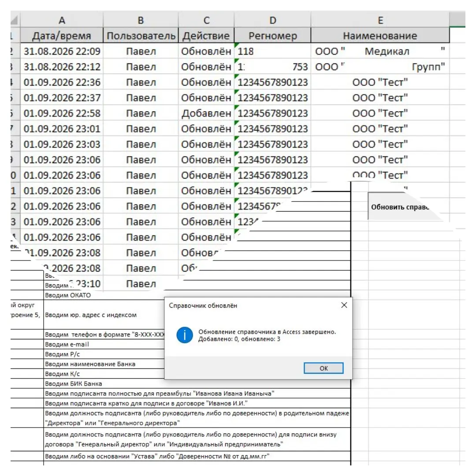The width and height of the screenshot is (476, 476).
Task: Click the row about подписанта полностью для преамбулы
Action: pos(197,394)
